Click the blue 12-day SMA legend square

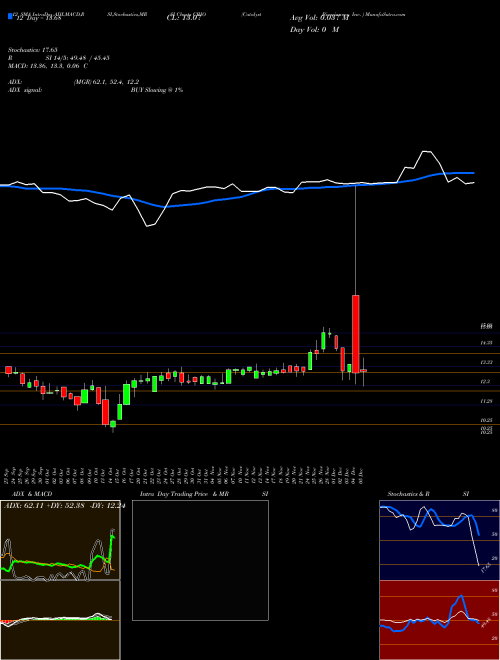(10, 16)
